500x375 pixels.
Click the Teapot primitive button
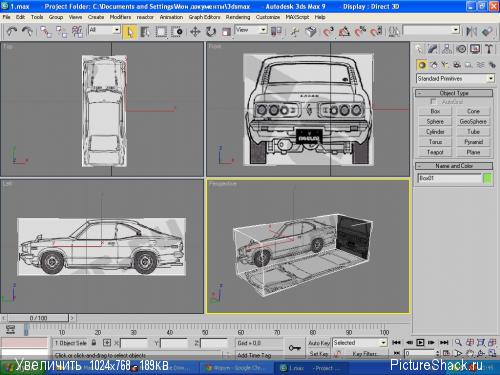(x=435, y=152)
